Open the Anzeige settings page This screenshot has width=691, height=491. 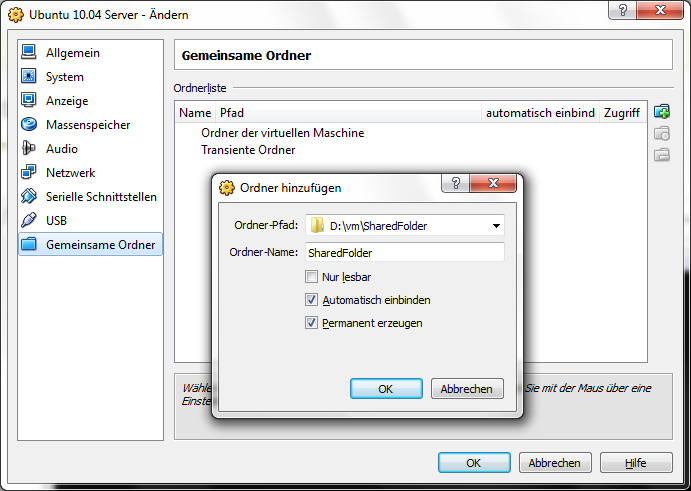[x=91, y=100]
